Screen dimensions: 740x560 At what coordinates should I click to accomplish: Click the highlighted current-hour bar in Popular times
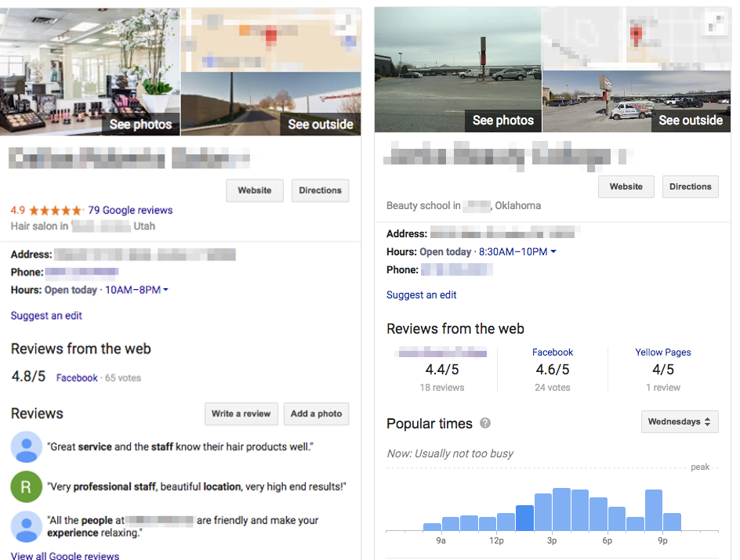(x=524, y=518)
